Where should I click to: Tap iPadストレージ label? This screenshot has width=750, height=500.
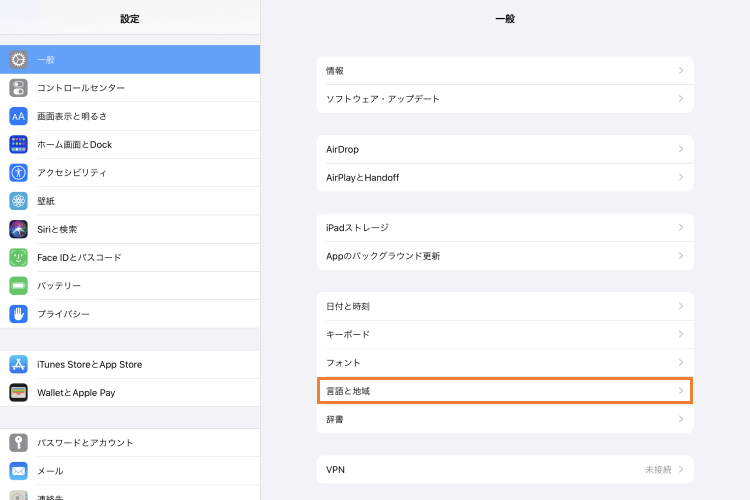(x=357, y=228)
